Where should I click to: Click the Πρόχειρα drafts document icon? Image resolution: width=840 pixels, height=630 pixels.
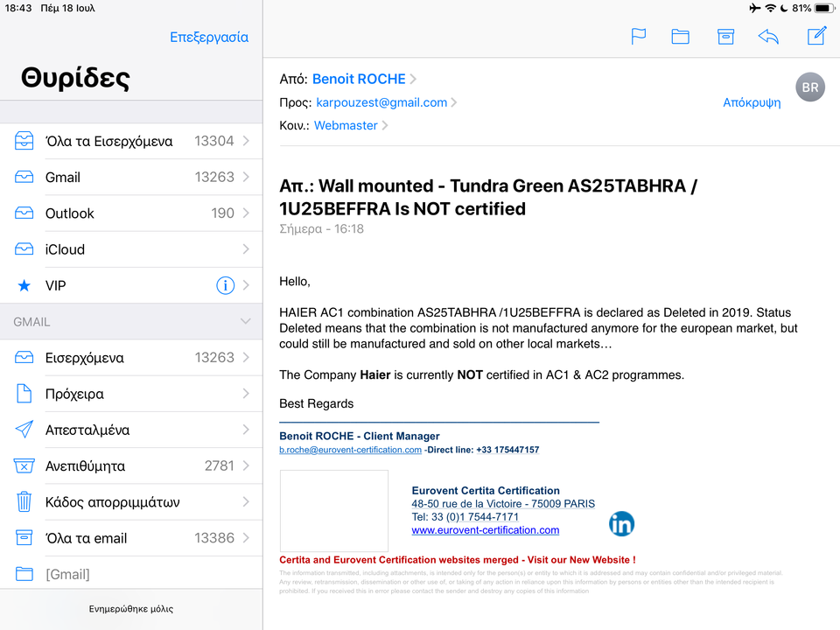point(24,393)
